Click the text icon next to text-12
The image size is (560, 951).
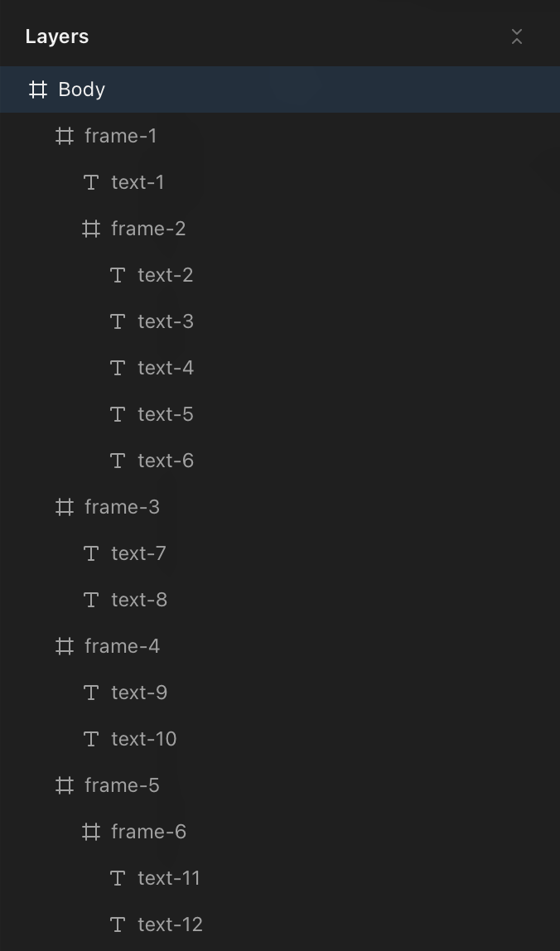point(118,924)
